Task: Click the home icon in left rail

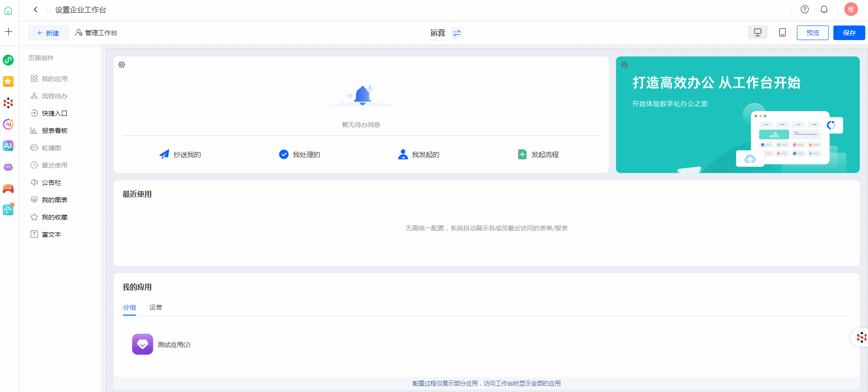Action: click(x=8, y=10)
